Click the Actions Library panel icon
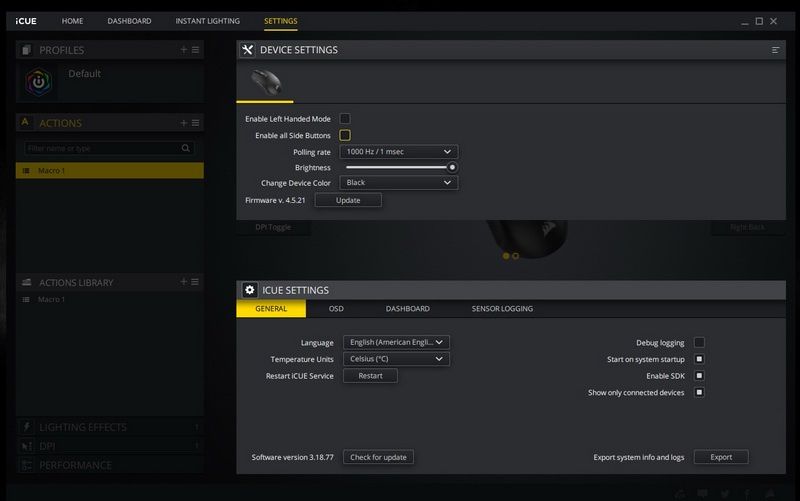 tap(27, 282)
